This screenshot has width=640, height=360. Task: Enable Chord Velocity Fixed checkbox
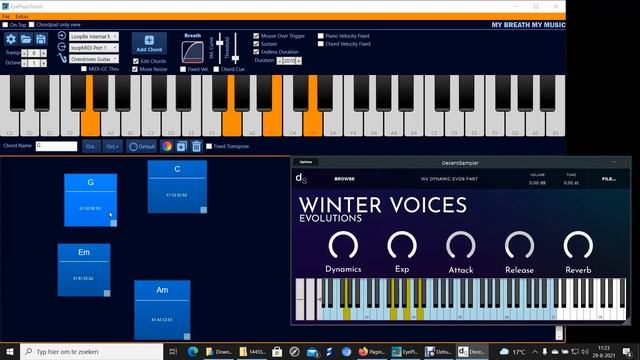(x=320, y=44)
